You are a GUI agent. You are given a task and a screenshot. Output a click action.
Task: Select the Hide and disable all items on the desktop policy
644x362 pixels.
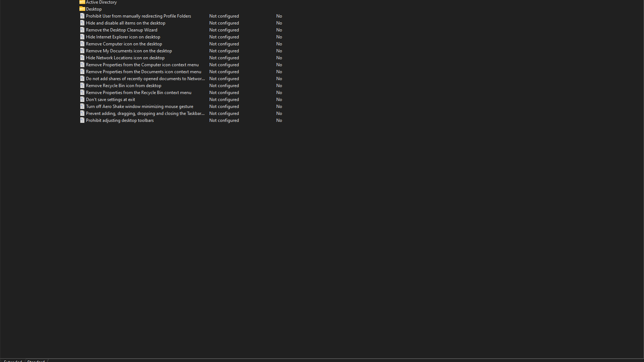pyautogui.click(x=126, y=23)
